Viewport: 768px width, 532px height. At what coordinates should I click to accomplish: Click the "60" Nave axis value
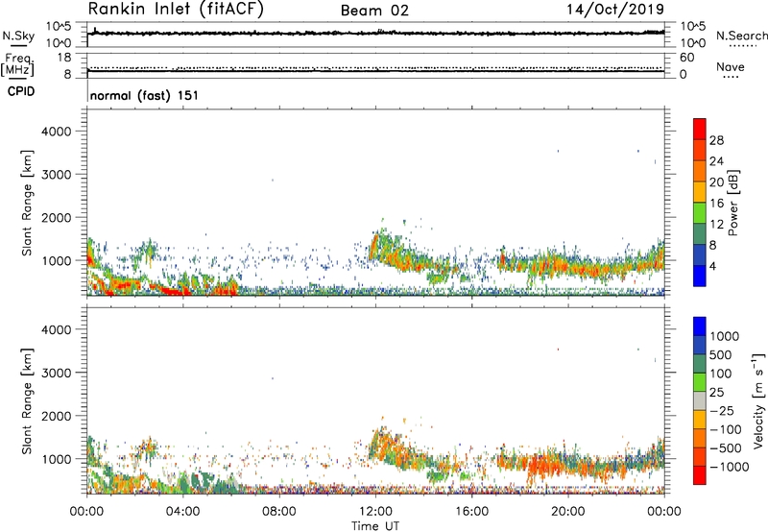tap(686, 58)
